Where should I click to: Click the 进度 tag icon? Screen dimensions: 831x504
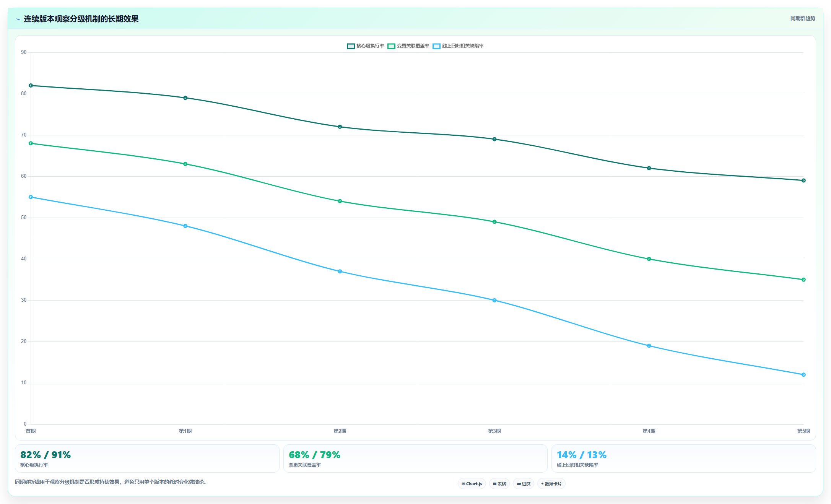pyautogui.click(x=519, y=484)
